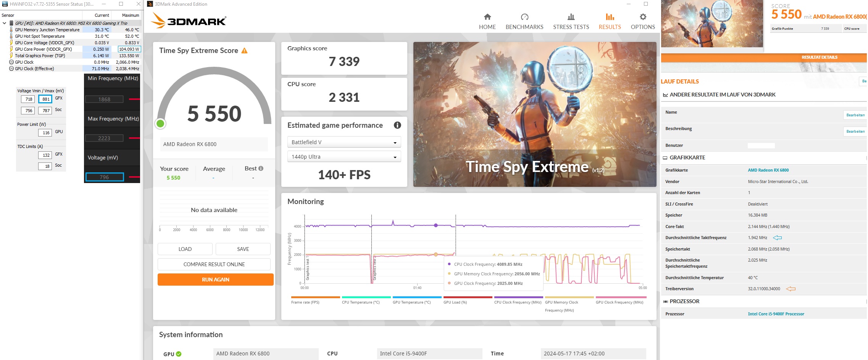Screen dimensions: 868x360
Task: Go to the Home house icon
Action: point(487,17)
